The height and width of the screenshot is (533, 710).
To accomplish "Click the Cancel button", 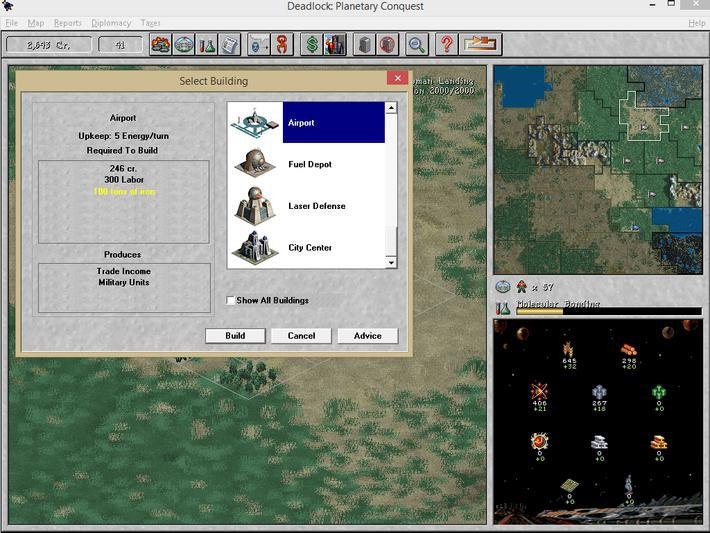I will click(302, 336).
